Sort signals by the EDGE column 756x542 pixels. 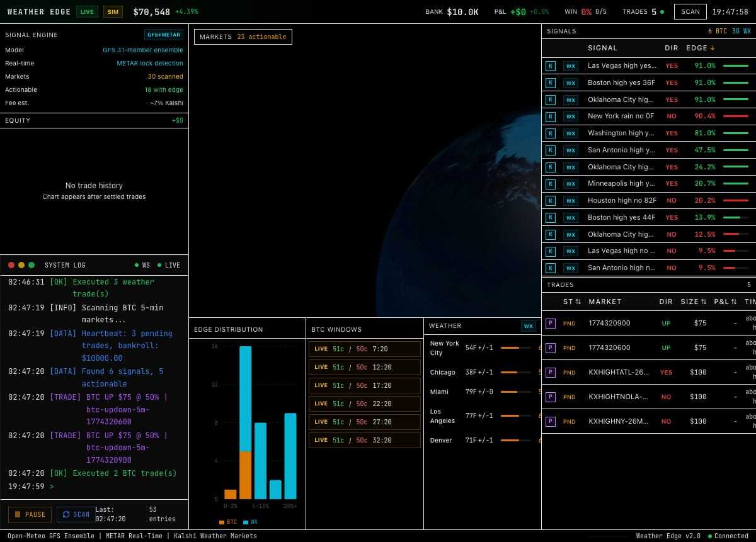[x=699, y=48]
